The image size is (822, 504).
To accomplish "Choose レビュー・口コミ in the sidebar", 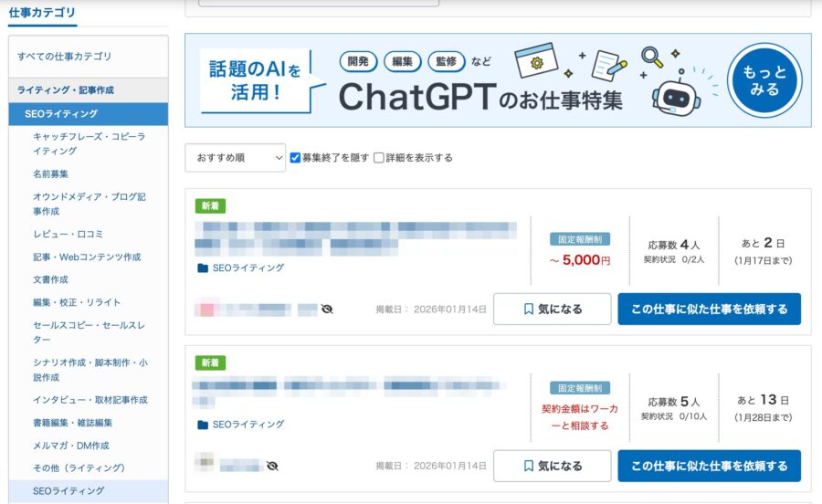I will point(68,234).
